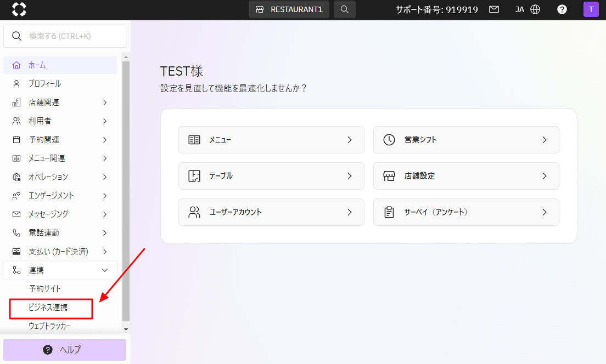This screenshot has height=364, width=606.
Task: Expand the 店舗関連 sidebar section
Action: (60, 103)
